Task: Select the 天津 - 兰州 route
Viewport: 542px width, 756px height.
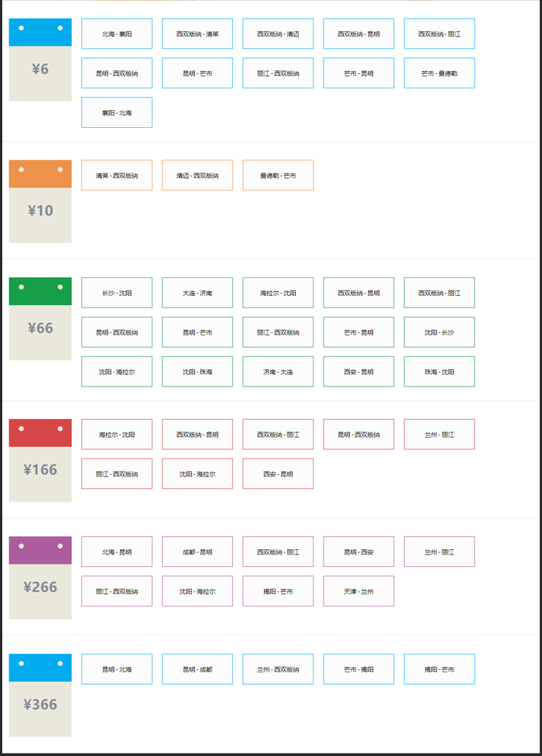Action: click(358, 592)
